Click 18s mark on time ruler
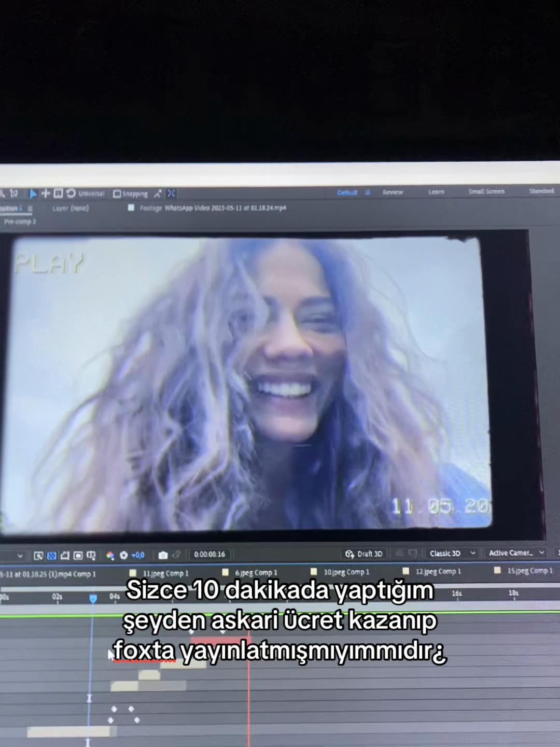 (513, 593)
